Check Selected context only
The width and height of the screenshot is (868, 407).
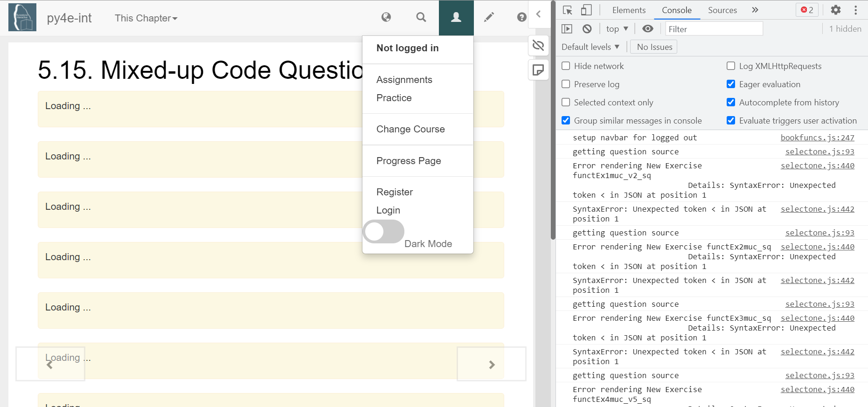(x=566, y=102)
